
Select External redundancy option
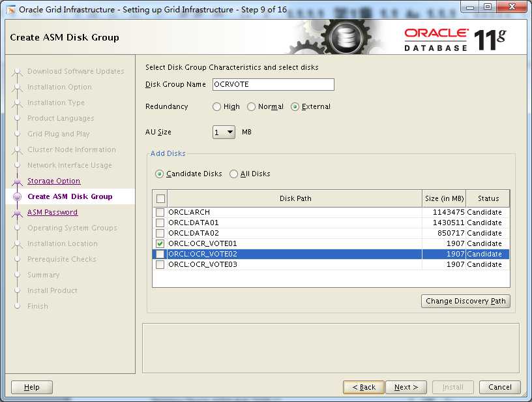coord(295,107)
